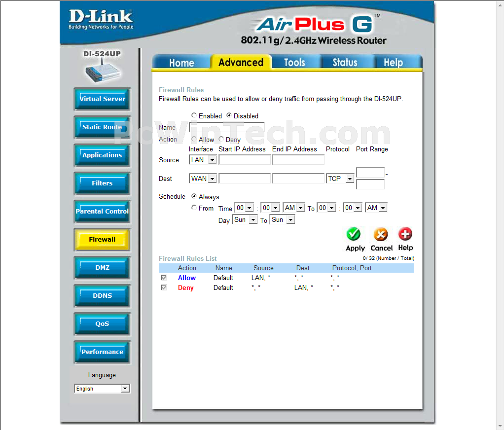Open the Language English dropdown
Image resolution: width=504 pixels, height=430 pixels.
pos(102,389)
